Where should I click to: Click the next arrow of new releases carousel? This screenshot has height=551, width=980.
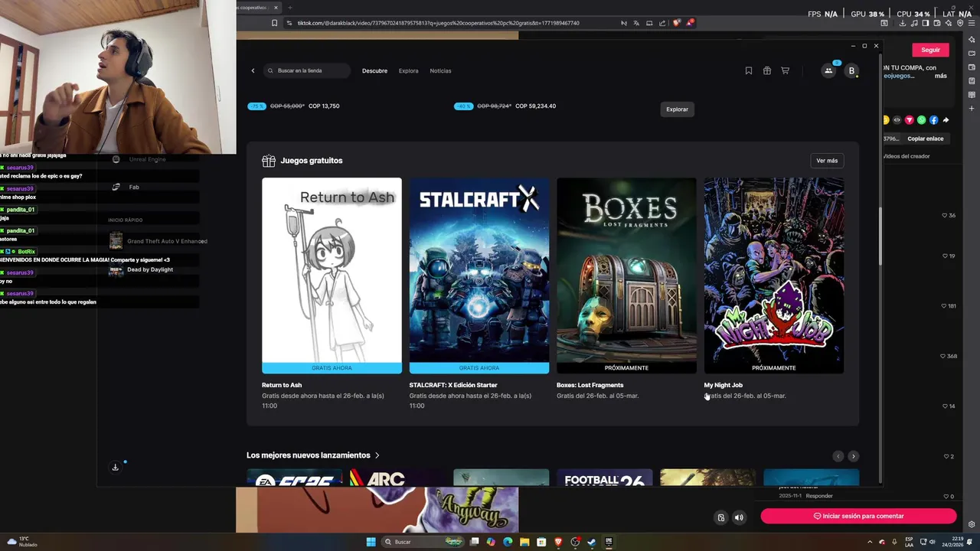(x=853, y=456)
